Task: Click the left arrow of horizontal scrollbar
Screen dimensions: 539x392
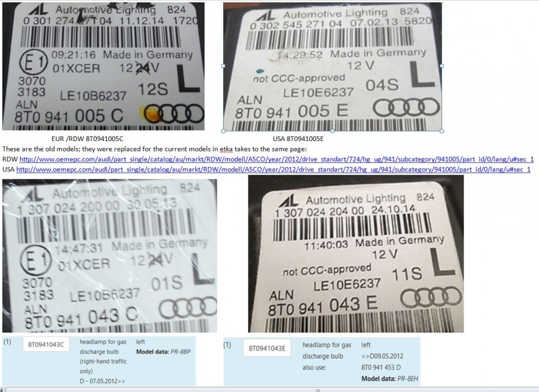Action: click(x=2, y=390)
